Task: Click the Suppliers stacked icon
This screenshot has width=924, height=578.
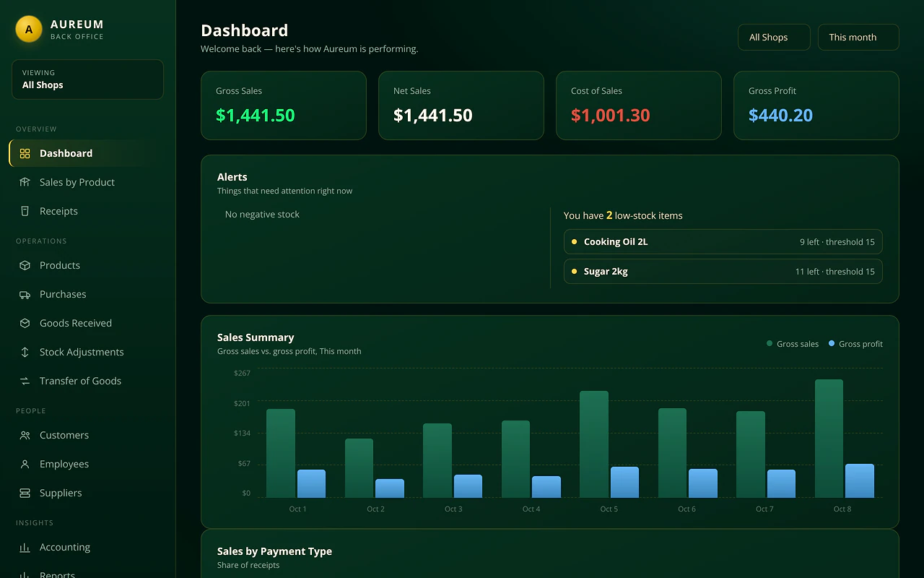Action: 25,493
